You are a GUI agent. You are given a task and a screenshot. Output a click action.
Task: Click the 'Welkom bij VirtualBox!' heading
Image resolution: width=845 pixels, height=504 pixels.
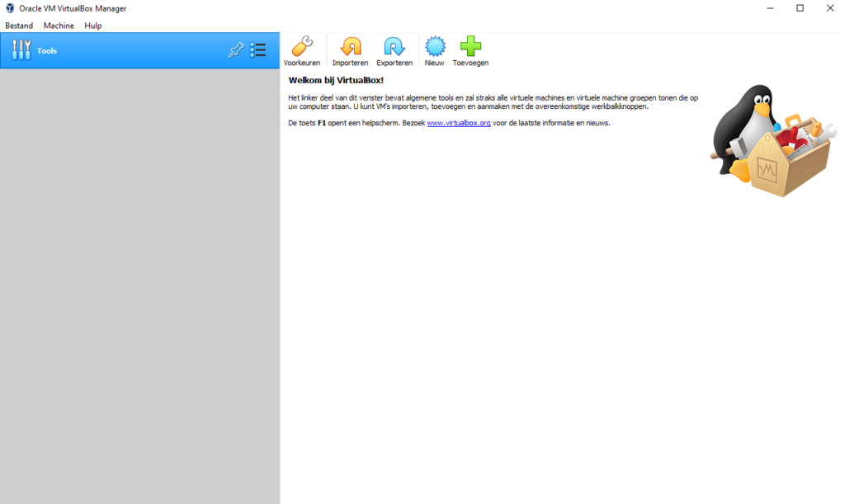tap(337, 80)
